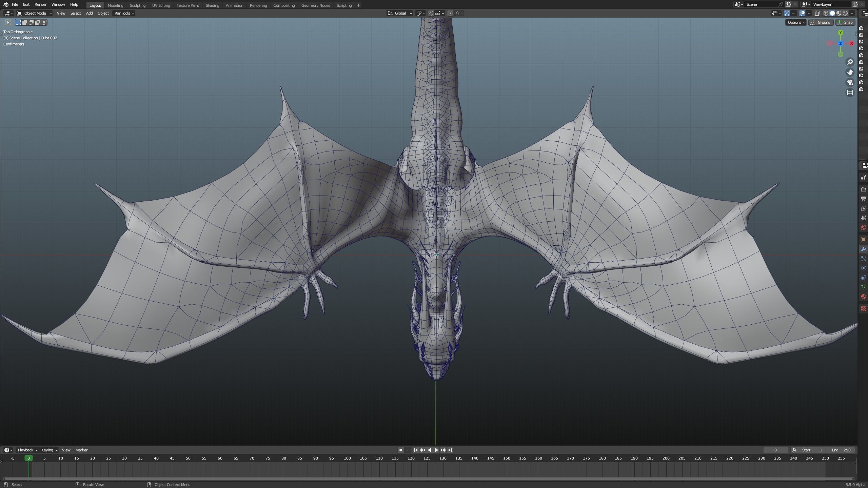
Task: Open the shading options dropdown arrow
Action: pyautogui.click(x=852, y=13)
